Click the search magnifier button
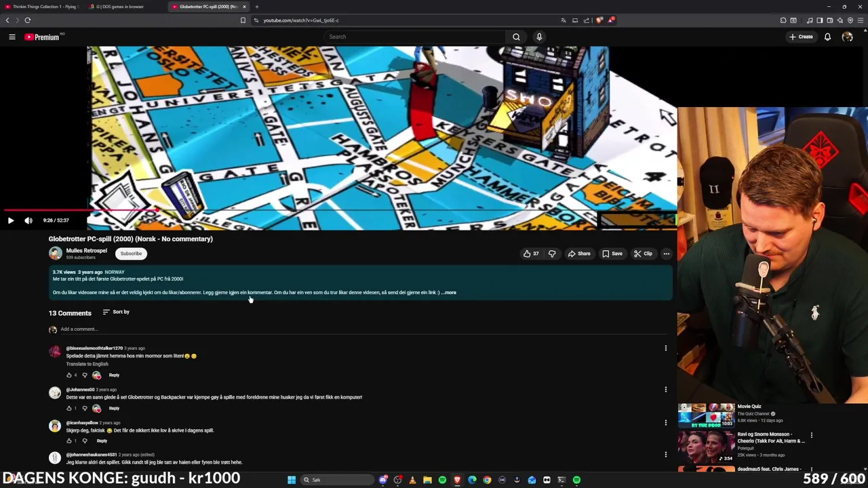The height and width of the screenshot is (488, 868). tap(516, 37)
